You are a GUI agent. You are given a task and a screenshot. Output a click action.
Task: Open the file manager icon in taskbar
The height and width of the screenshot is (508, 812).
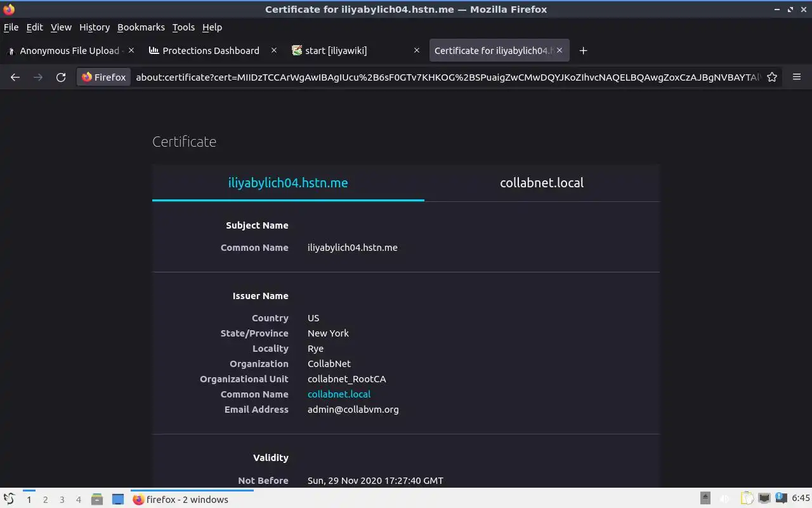tap(97, 499)
